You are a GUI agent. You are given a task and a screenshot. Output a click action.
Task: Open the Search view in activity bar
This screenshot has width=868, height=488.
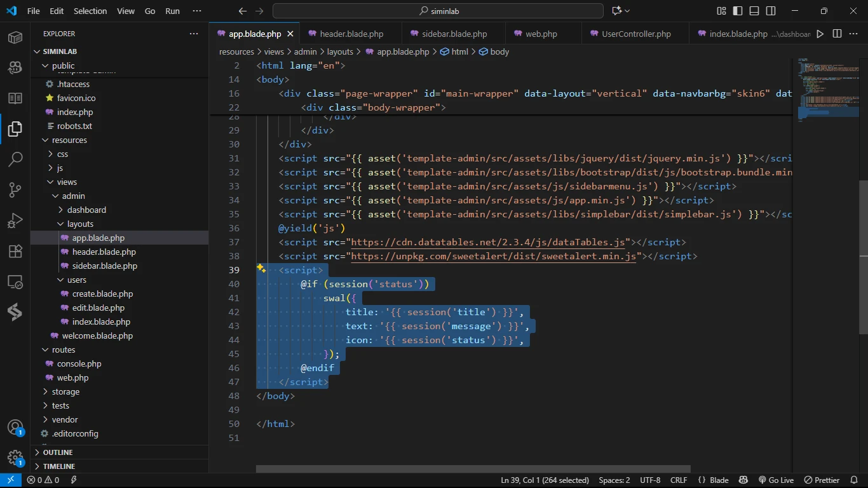point(15,159)
